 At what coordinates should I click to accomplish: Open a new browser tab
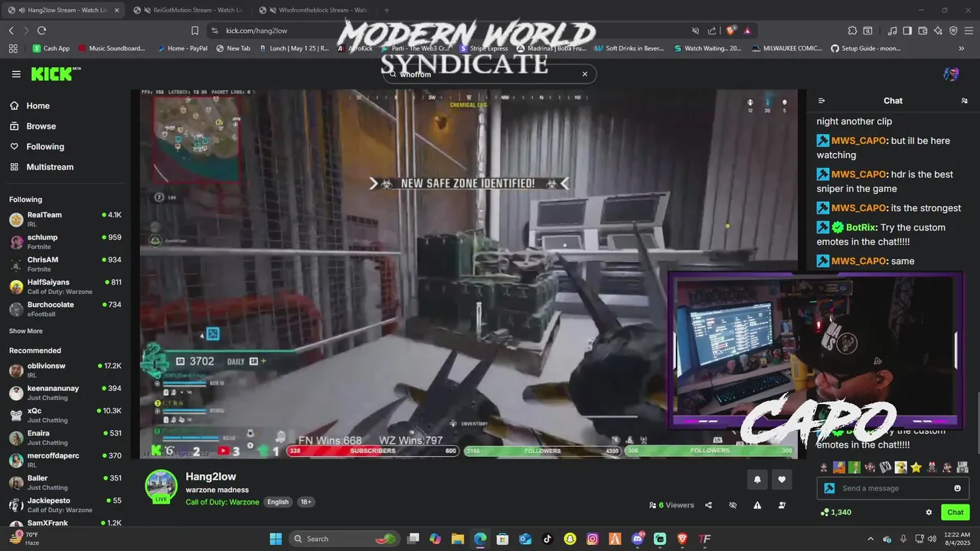click(x=387, y=10)
